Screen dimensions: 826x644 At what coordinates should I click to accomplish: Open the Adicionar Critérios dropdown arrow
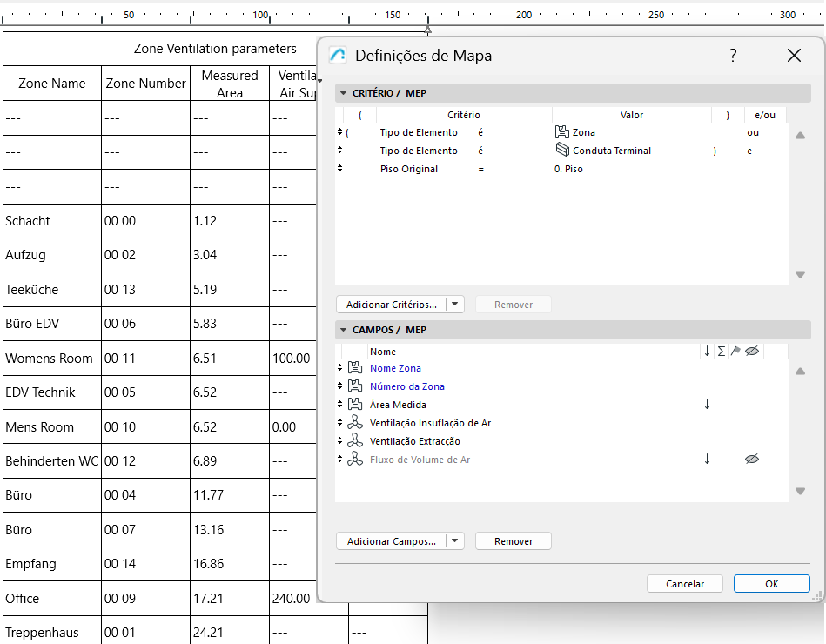(x=454, y=304)
